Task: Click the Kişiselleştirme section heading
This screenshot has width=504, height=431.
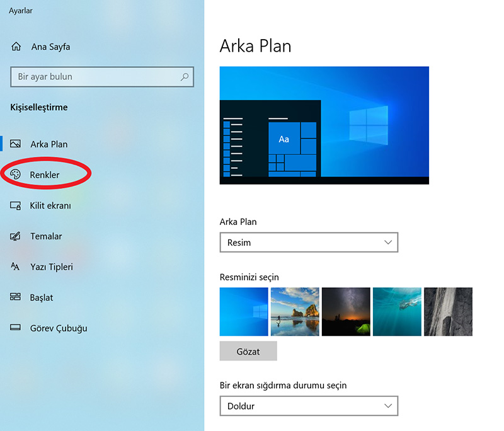Action: (x=39, y=107)
